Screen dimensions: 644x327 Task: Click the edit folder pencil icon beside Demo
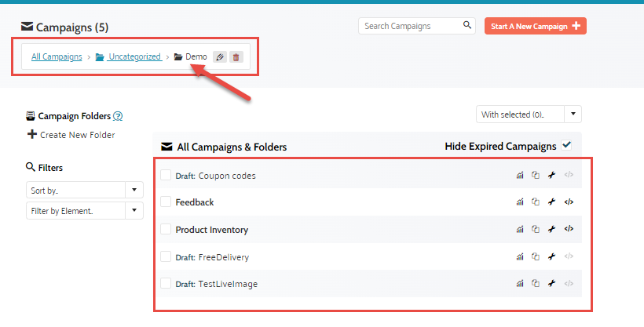tap(221, 57)
